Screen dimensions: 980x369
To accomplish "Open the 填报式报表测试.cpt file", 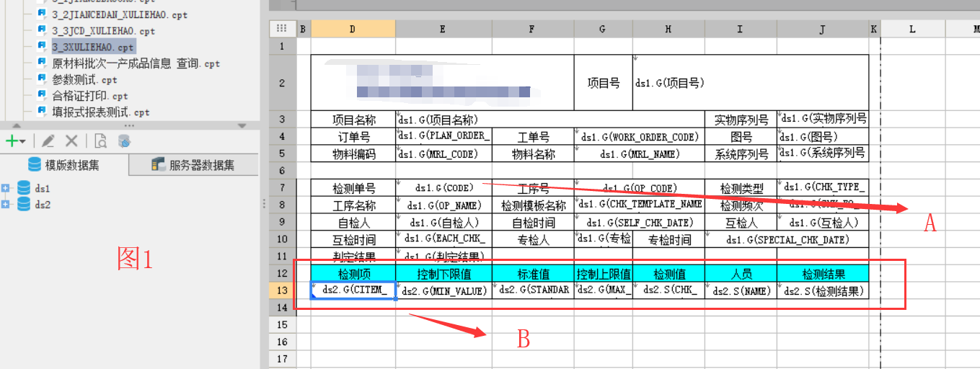I will coord(100,112).
